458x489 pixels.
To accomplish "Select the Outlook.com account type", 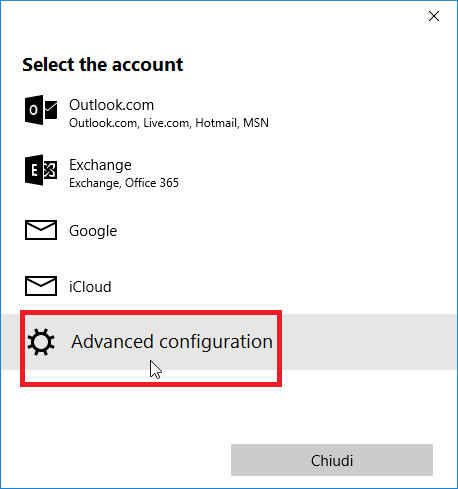I will point(229,113).
